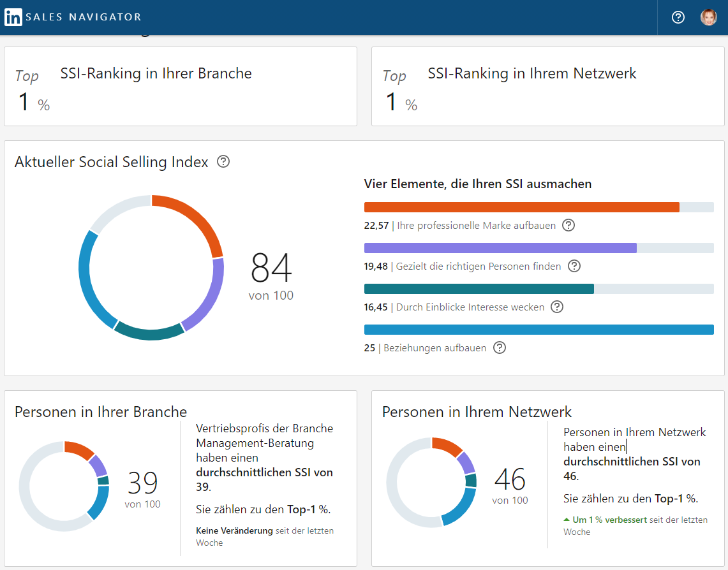
Task: Click the Gezielt die richtigen Personen finden label
Action: [x=479, y=267]
